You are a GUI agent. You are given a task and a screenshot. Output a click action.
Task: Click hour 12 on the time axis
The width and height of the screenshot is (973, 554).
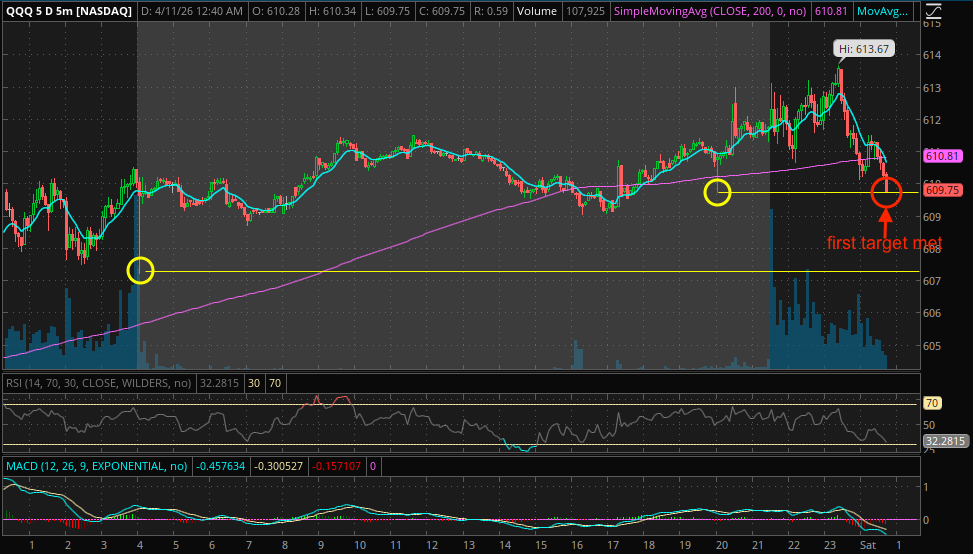coord(432,545)
